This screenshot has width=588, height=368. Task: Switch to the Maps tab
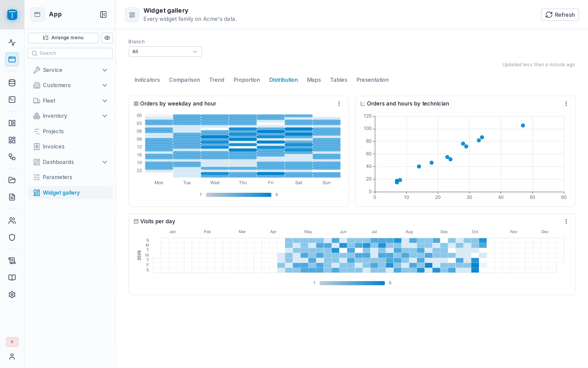314,80
